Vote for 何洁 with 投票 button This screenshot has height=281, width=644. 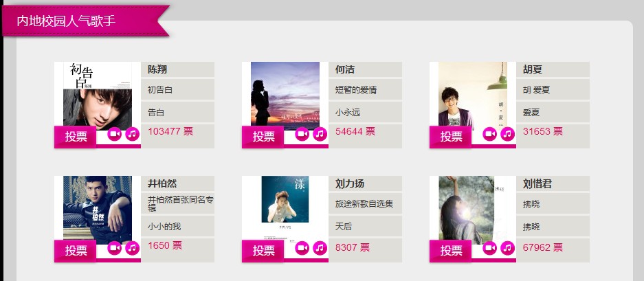click(x=263, y=137)
